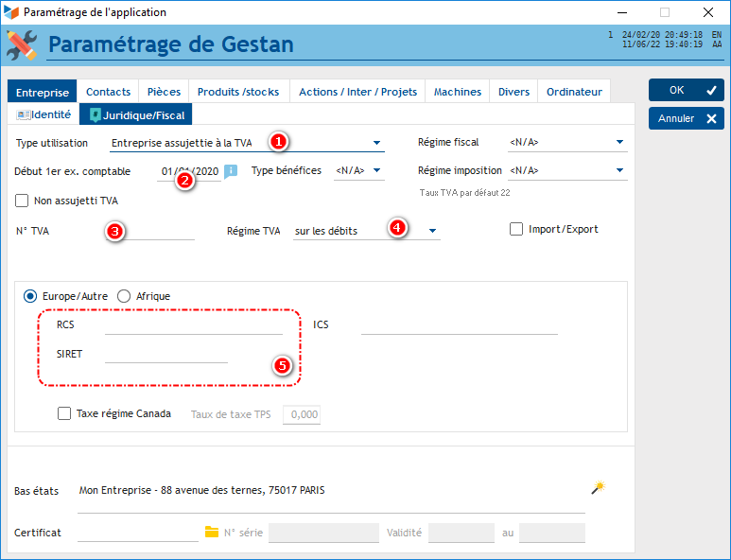Screen dimensions: 731x560
Task: Click the info icon beside the accounting start date
Action: coord(231,171)
